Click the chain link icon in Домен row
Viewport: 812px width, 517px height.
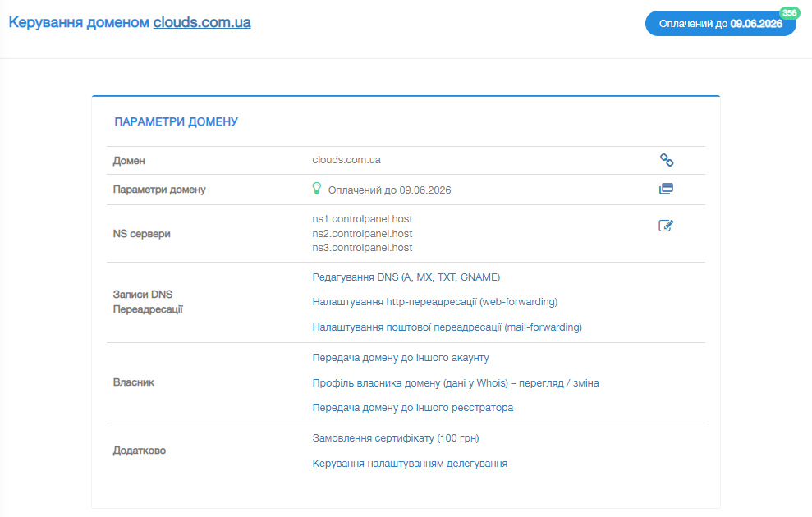[x=667, y=160]
